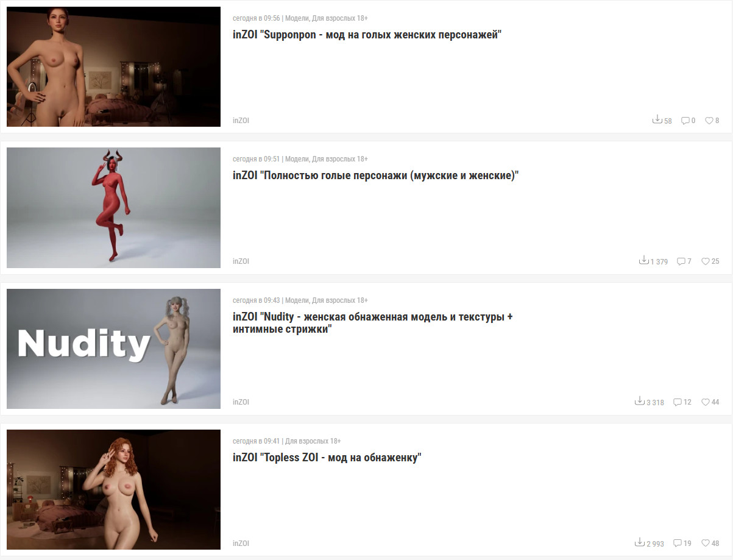Image resolution: width=733 pixels, height=560 pixels.
Task: Like the post with 8 hearts
Action: point(709,121)
